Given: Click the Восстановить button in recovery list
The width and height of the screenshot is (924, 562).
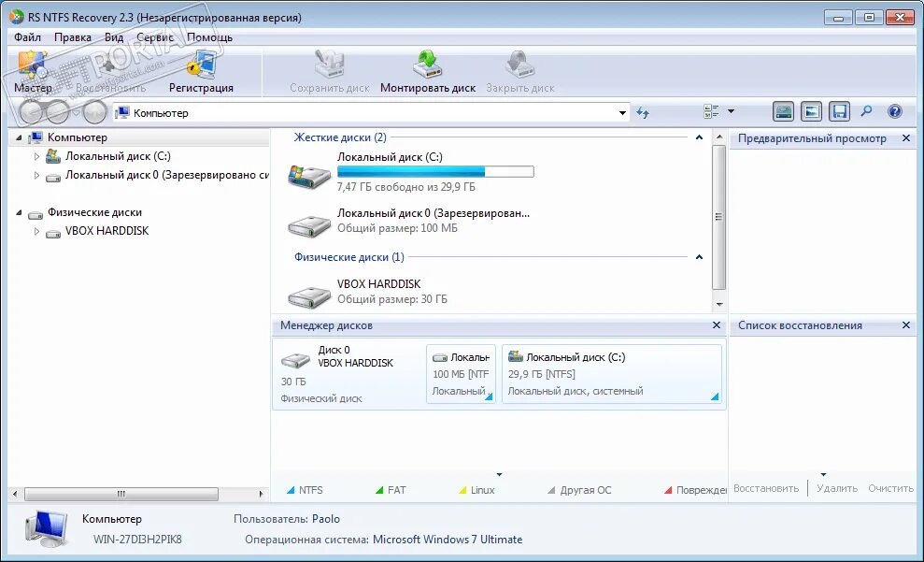Looking at the screenshot, I should (x=766, y=488).
